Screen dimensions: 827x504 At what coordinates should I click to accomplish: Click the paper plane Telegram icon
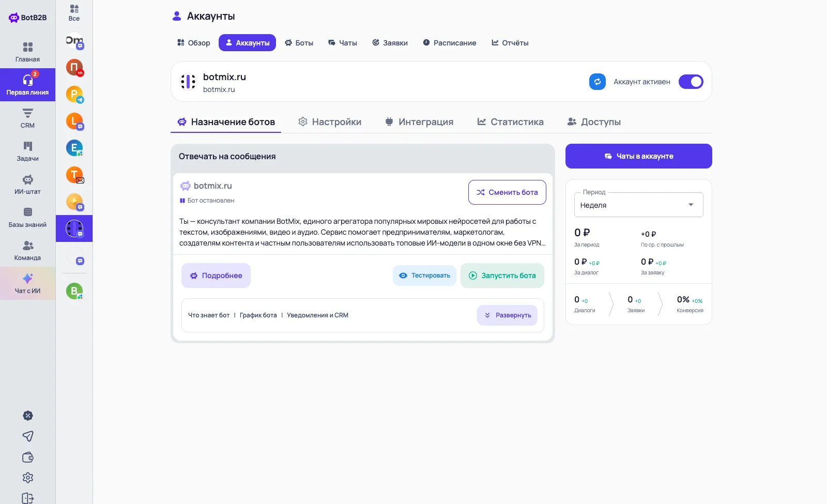click(28, 436)
